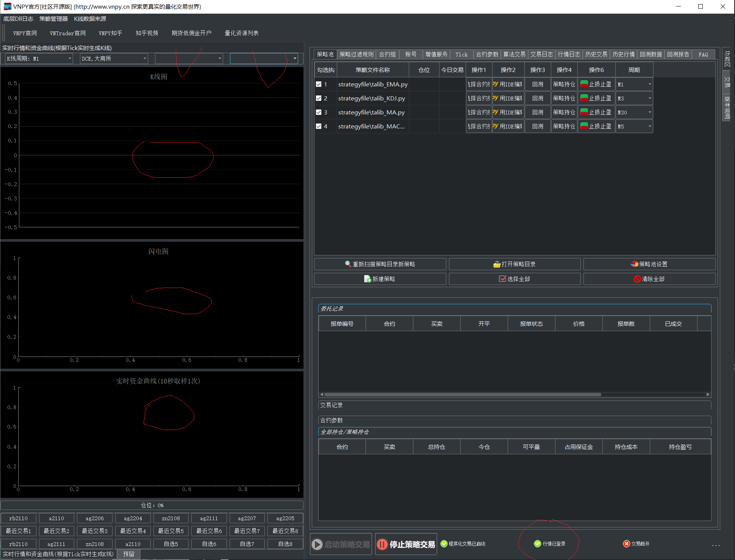Click the folder icon on 打开策略目录
The image size is (735, 560).
point(497,264)
